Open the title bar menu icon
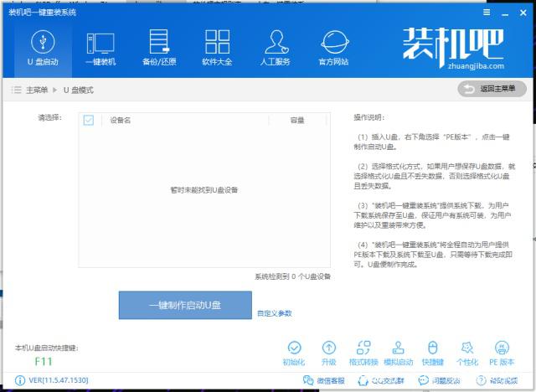The width and height of the screenshot is (536, 392). coord(488,13)
